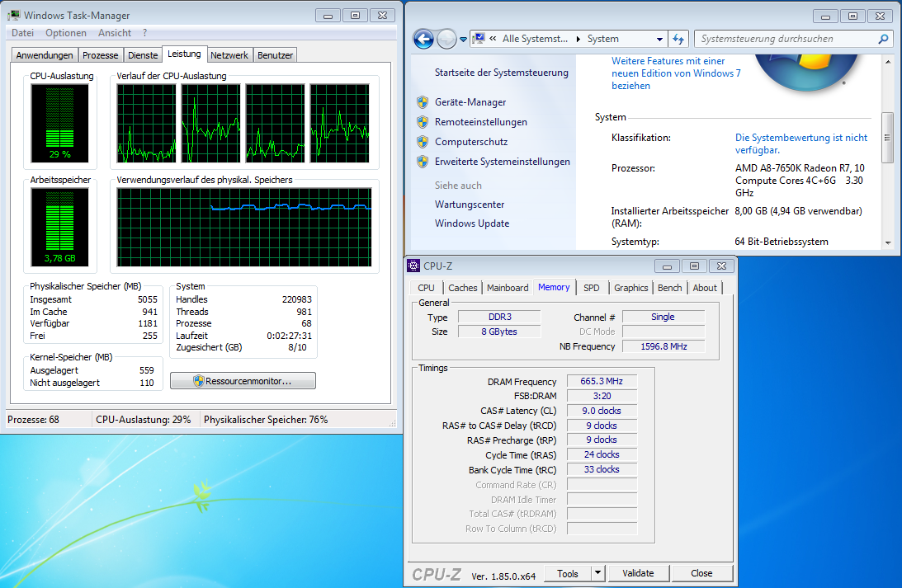Click the physical memory usage history graph

pos(244,227)
